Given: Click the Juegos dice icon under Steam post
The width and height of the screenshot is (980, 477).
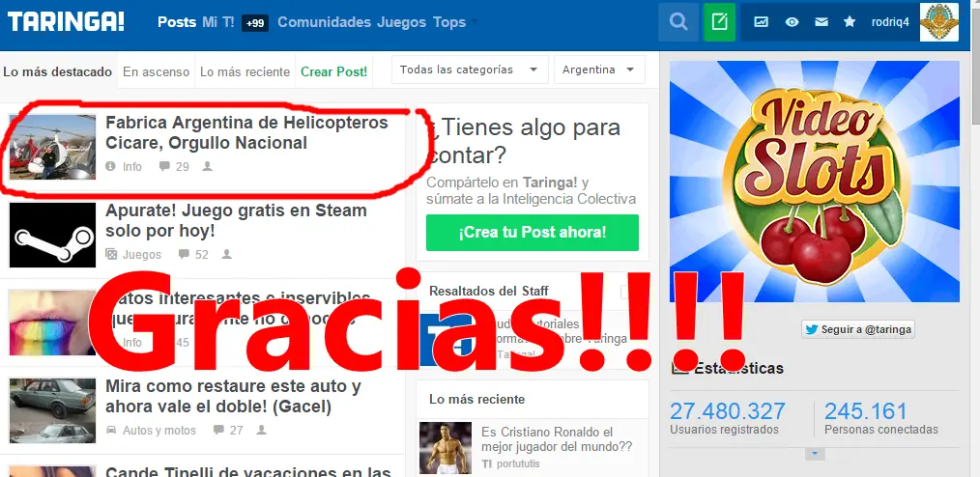Looking at the screenshot, I should tap(110, 254).
